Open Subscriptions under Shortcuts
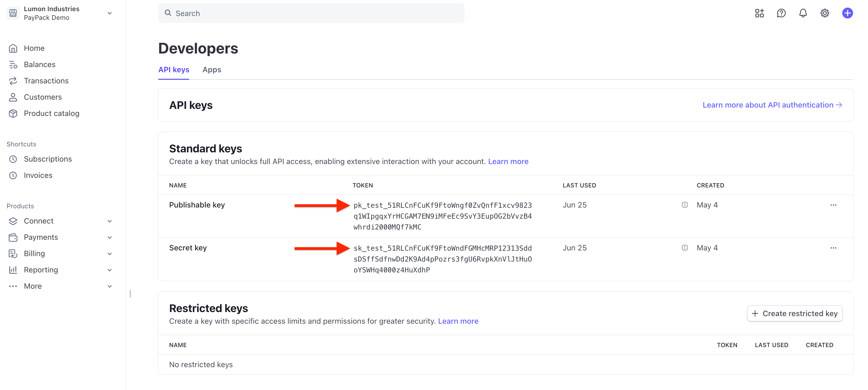Screen dimensions: 868x390 pyautogui.click(x=47, y=159)
